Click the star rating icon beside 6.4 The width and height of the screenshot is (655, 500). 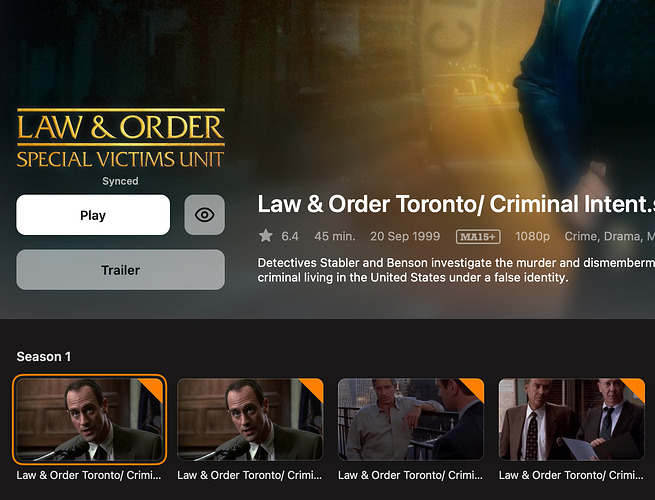point(266,236)
